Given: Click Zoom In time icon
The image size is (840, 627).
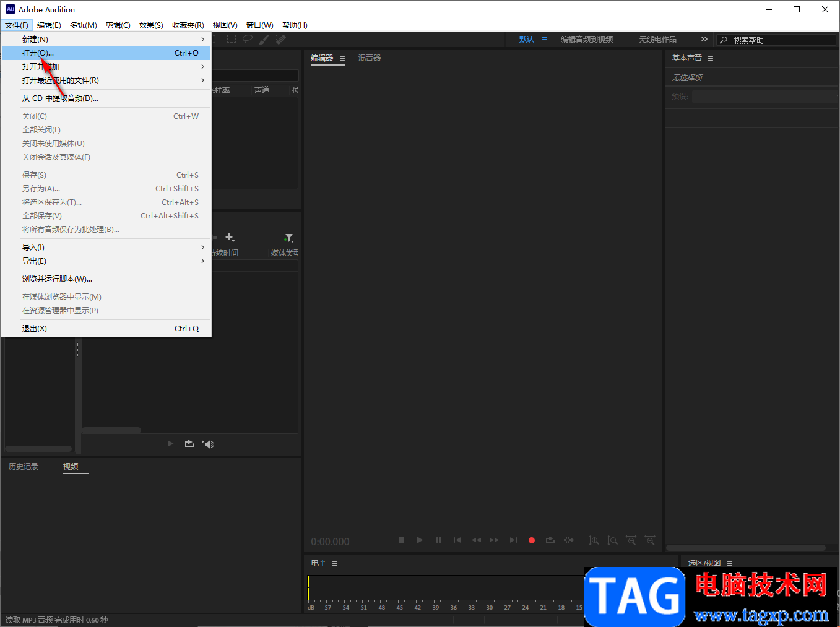Looking at the screenshot, I should tap(631, 540).
